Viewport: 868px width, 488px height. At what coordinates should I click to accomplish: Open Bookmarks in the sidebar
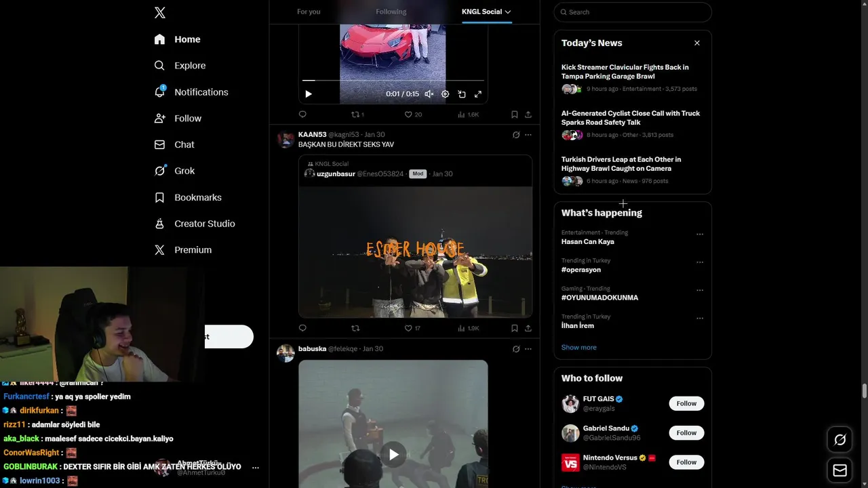click(189, 197)
